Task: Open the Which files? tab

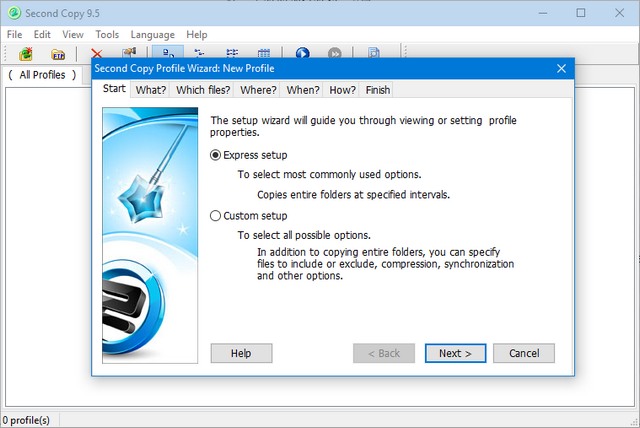Action: (203, 90)
